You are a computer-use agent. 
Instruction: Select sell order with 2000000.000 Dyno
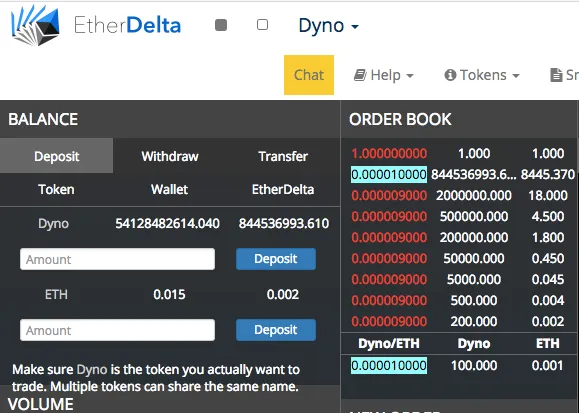point(458,195)
